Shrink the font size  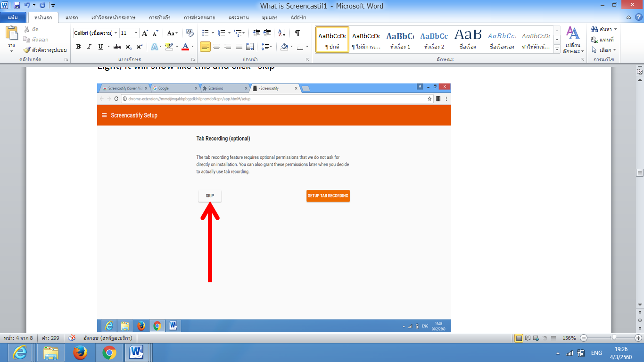(156, 33)
